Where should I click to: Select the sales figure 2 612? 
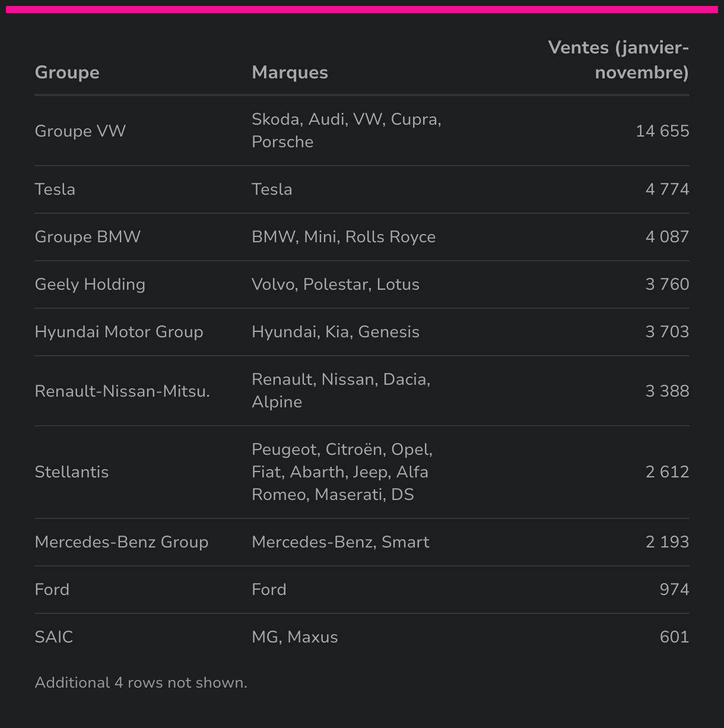[x=667, y=472]
